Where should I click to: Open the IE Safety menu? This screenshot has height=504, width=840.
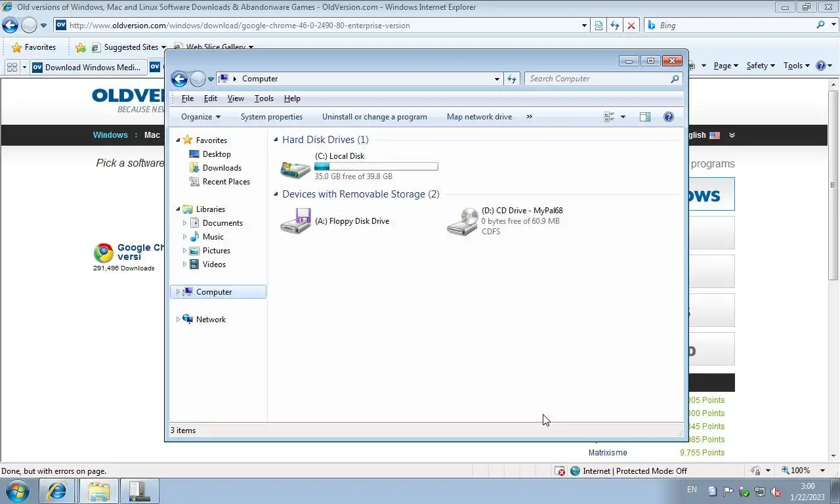[x=761, y=66]
